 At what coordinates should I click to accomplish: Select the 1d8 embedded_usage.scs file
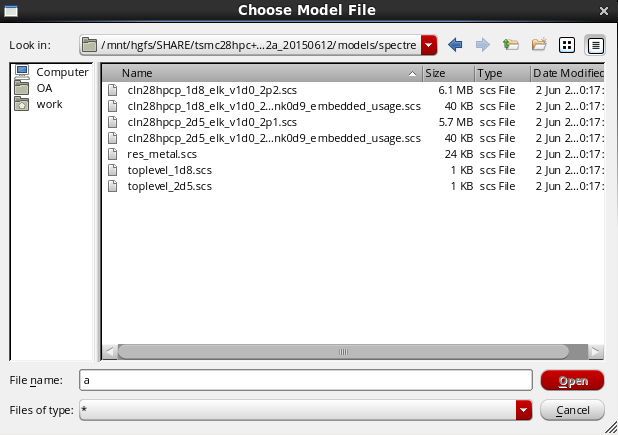(x=274, y=106)
